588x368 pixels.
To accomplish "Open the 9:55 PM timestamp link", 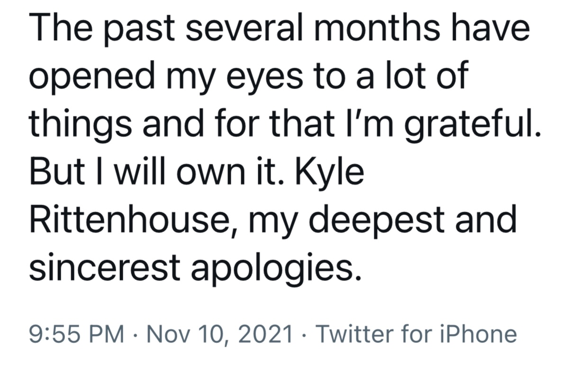I will click(x=77, y=333).
